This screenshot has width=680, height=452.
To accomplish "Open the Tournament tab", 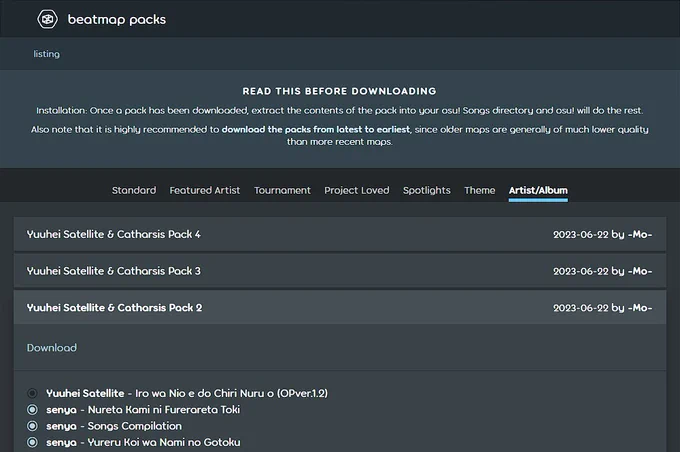I will [282, 190].
